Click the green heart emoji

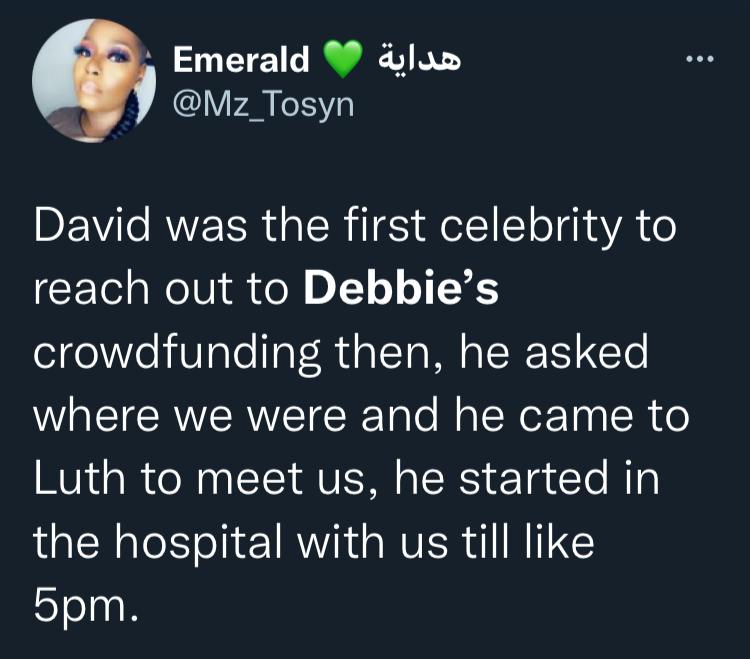343,62
